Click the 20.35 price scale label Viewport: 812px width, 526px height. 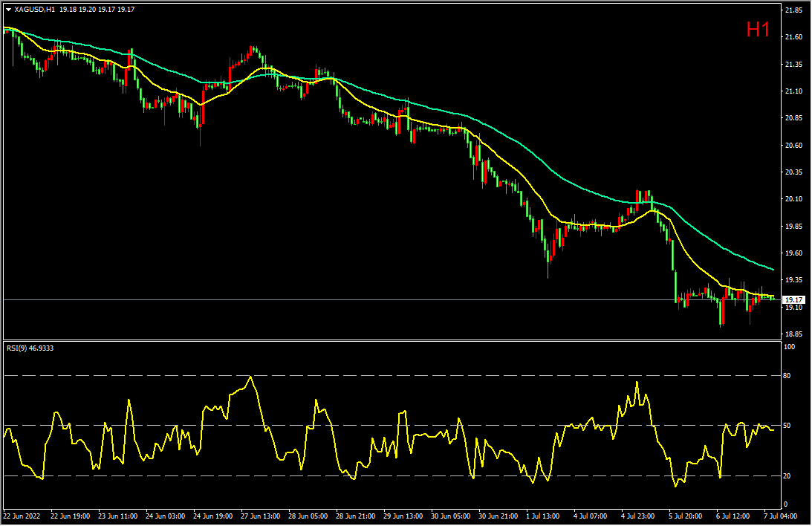[x=793, y=172]
